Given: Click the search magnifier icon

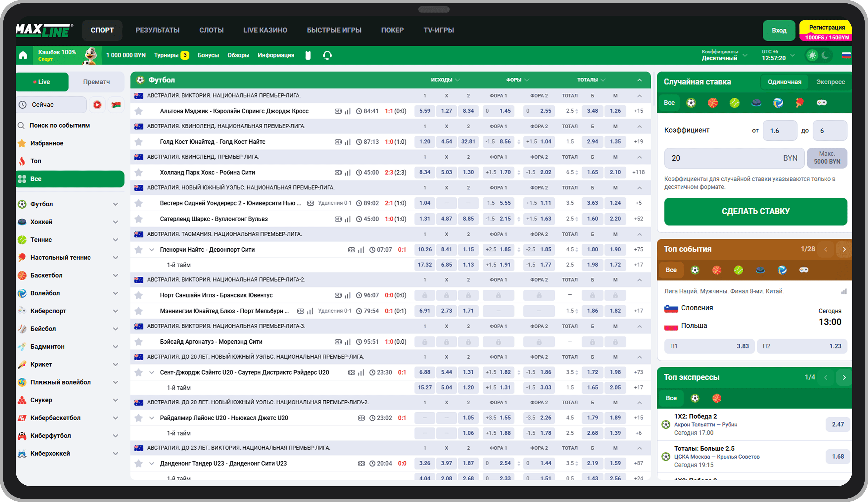Looking at the screenshot, I should point(21,125).
